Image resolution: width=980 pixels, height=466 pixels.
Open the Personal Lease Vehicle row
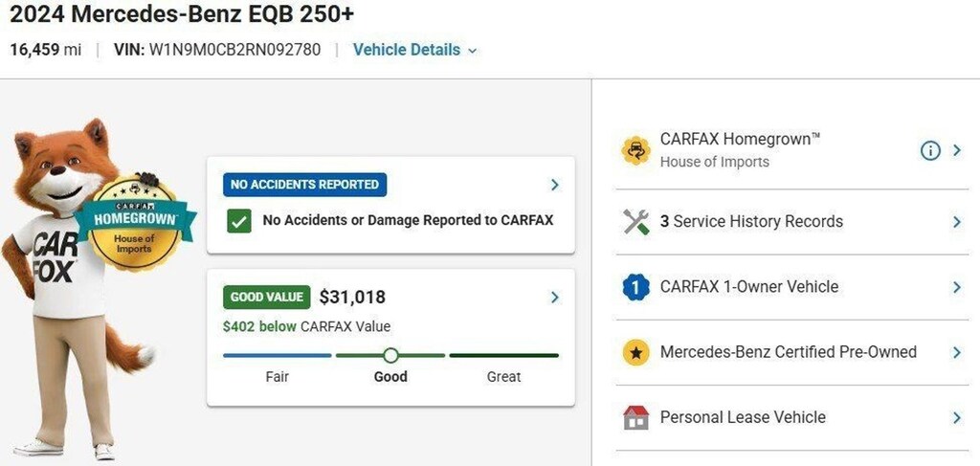tap(791, 417)
